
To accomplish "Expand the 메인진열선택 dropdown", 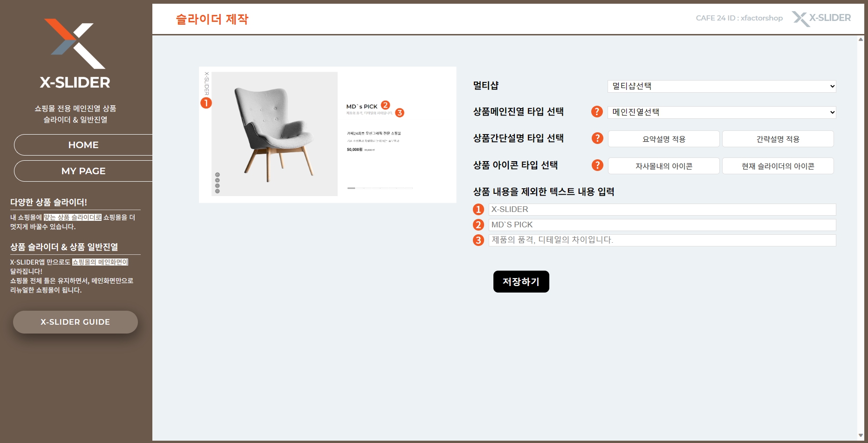I will pyautogui.click(x=721, y=112).
